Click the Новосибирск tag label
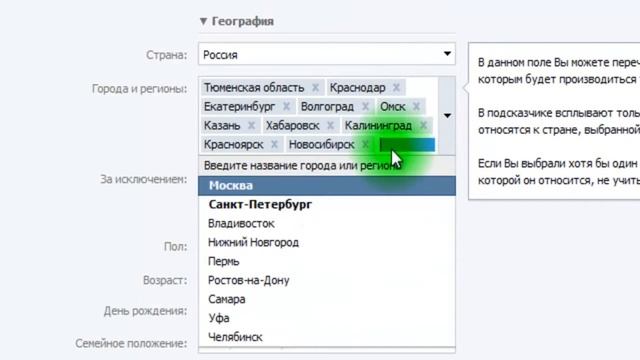640x360 pixels. [x=322, y=144]
